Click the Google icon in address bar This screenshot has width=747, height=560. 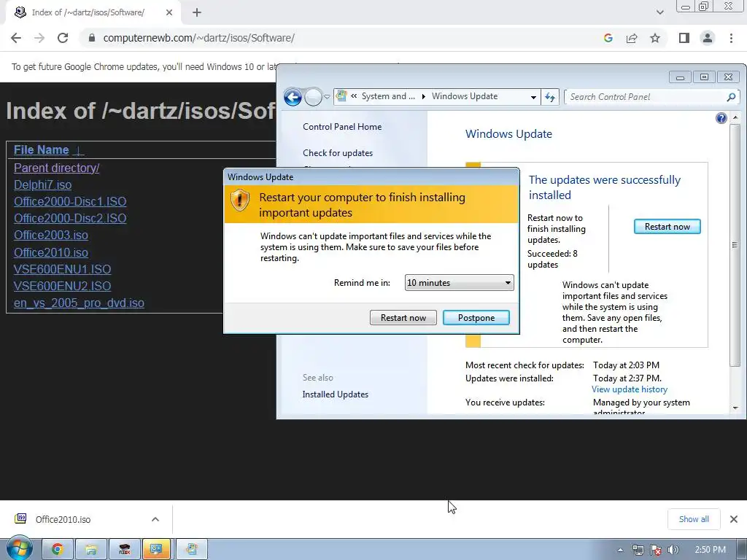click(x=608, y=38)
